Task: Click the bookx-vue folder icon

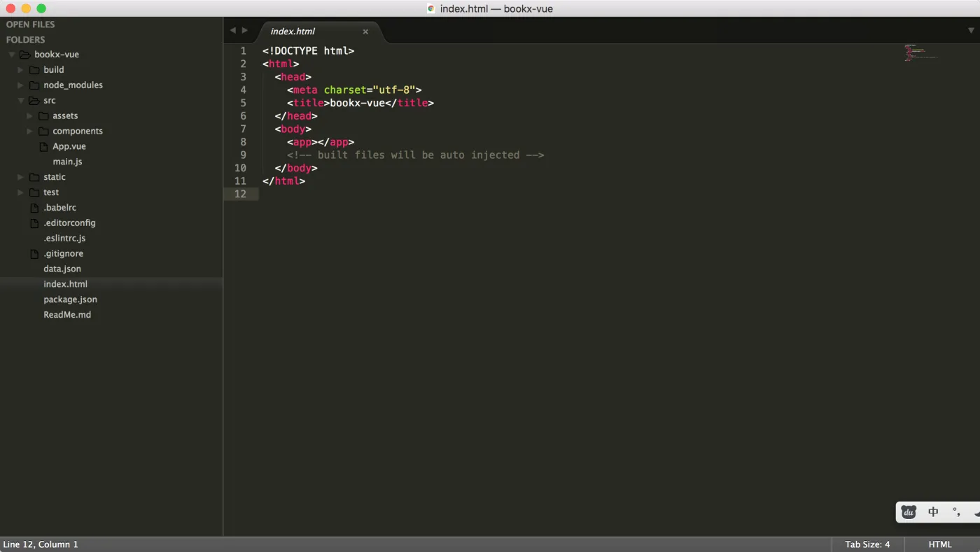Action: coord(24,55)
